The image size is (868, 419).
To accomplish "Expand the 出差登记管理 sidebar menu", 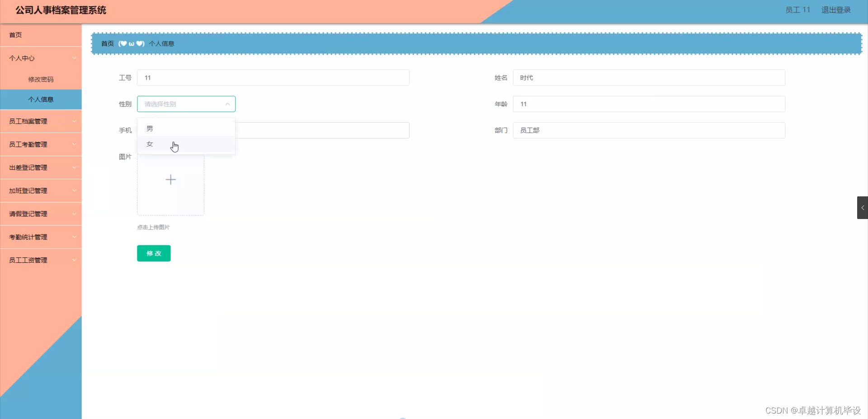I will pos(41,167).
